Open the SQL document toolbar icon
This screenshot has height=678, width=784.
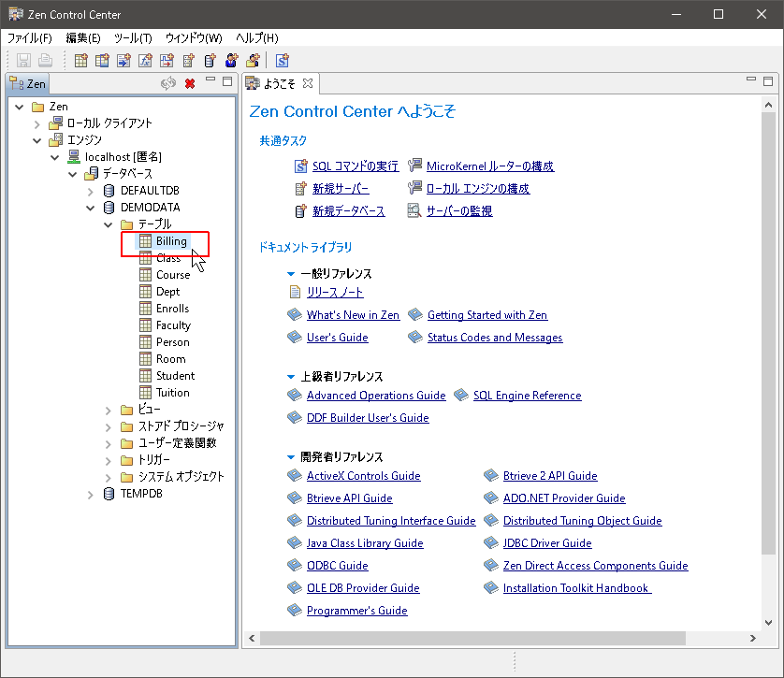pos(282,61)
